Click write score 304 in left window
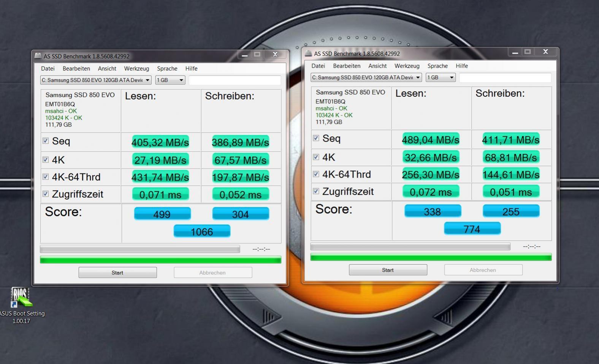Screen dimensions: 599x364 [x=241, y=214]
